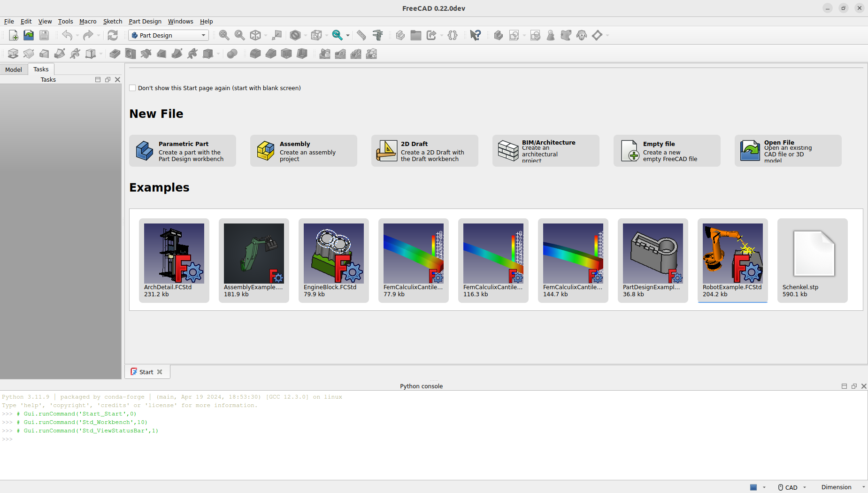Click the Create group folder icon

click(x=416, y=35)
